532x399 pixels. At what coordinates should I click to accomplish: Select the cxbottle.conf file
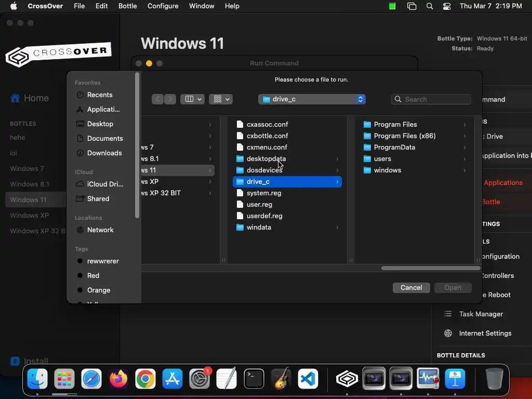pos(287,136)
